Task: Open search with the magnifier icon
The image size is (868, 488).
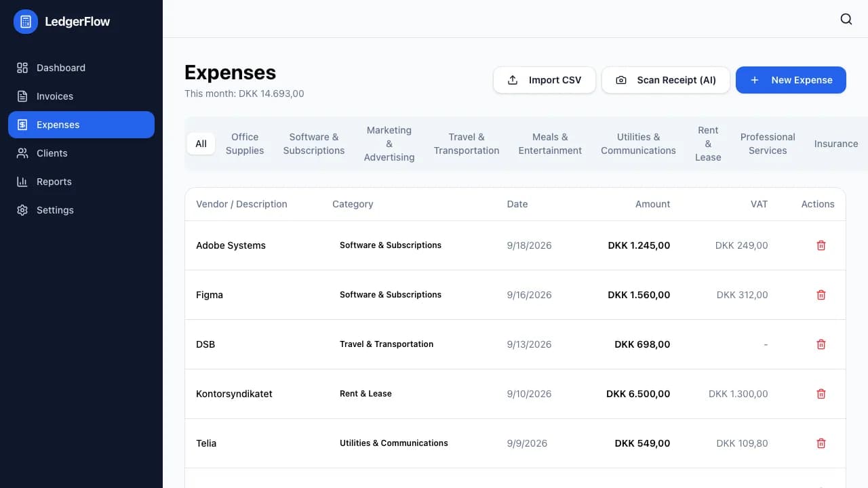Action: [846, 19]
